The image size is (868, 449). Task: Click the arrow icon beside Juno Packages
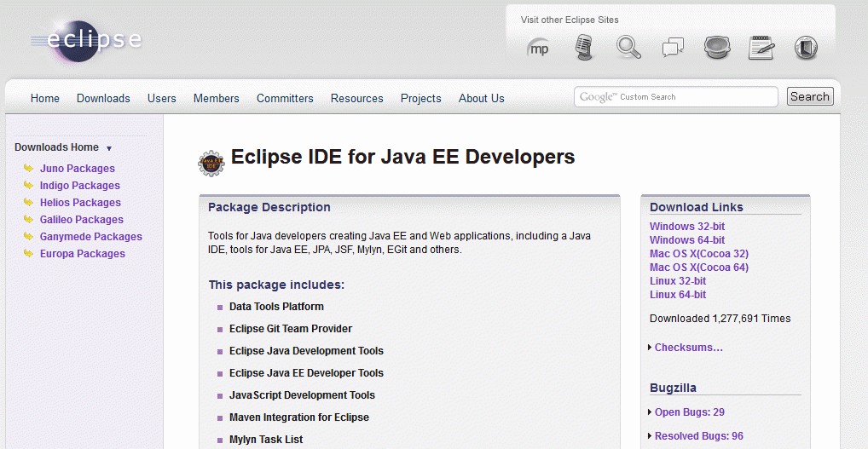click(x=28, y=168)
